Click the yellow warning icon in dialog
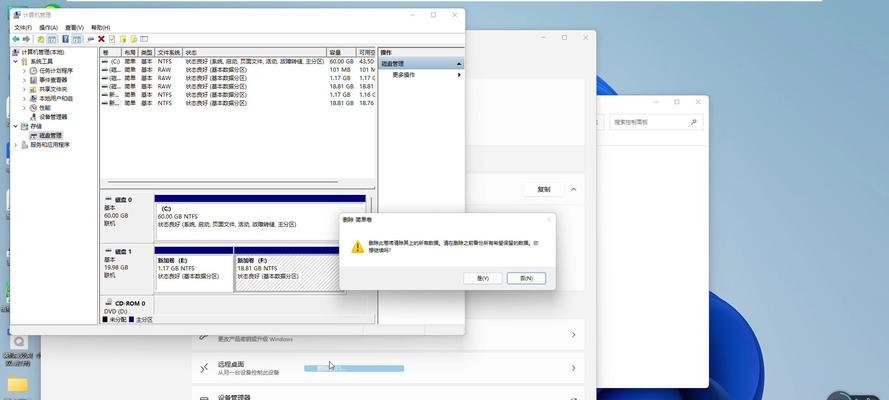This screenshot has height=400, width=889. point(355,246)
